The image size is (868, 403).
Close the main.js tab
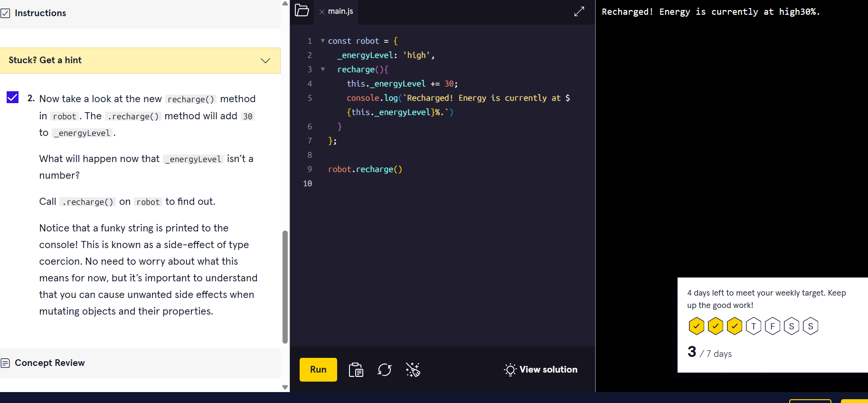point(322,12)
